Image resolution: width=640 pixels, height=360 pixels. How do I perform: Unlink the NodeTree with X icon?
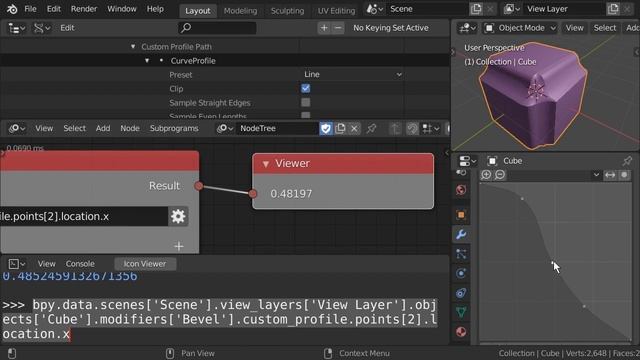click(x=354, y=129)
